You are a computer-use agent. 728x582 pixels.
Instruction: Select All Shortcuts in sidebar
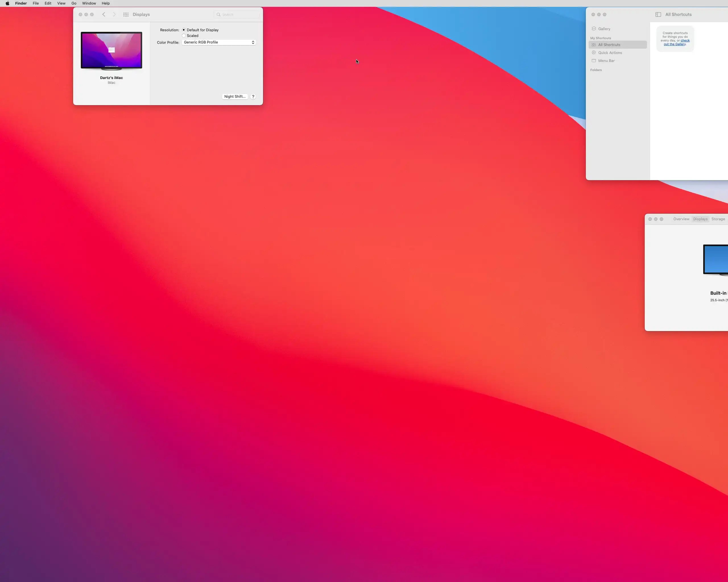609,45
